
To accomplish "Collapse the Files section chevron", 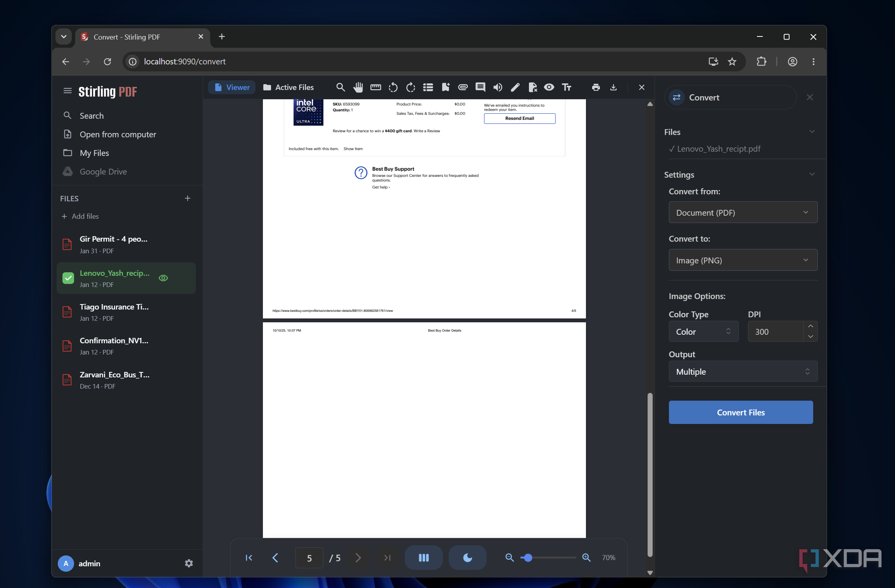I will (812, 132).
